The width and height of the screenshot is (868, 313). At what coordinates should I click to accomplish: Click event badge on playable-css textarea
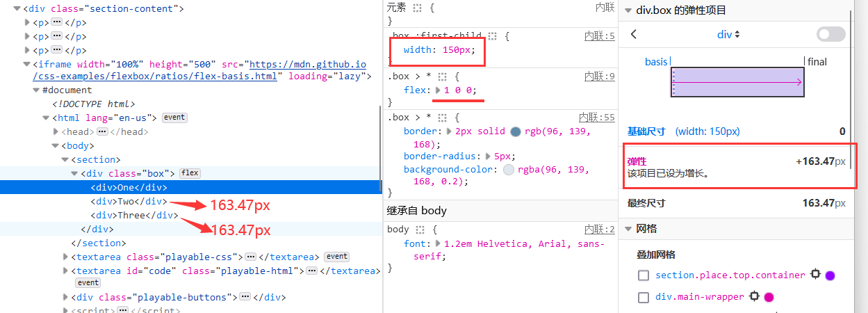(337, 257)
